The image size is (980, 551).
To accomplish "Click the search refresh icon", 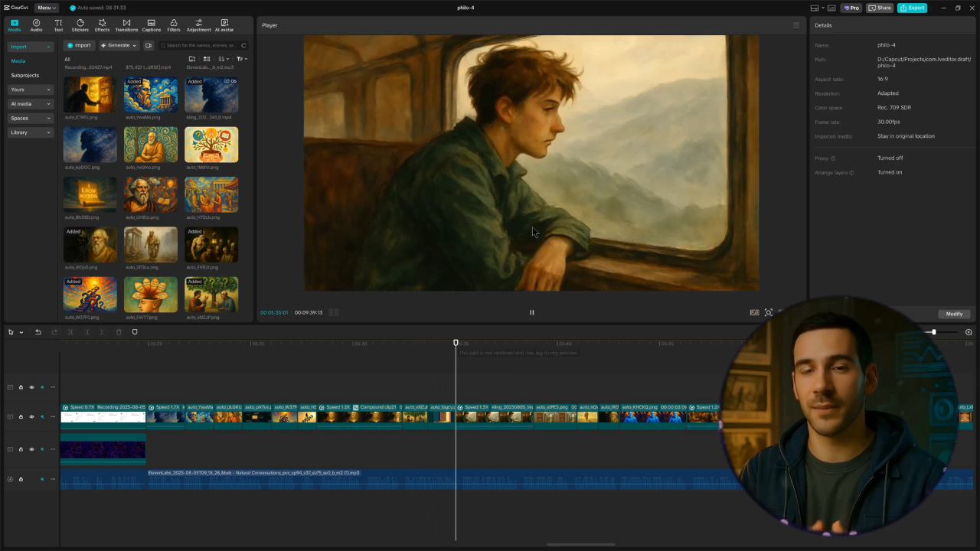I will pos(243,45).
